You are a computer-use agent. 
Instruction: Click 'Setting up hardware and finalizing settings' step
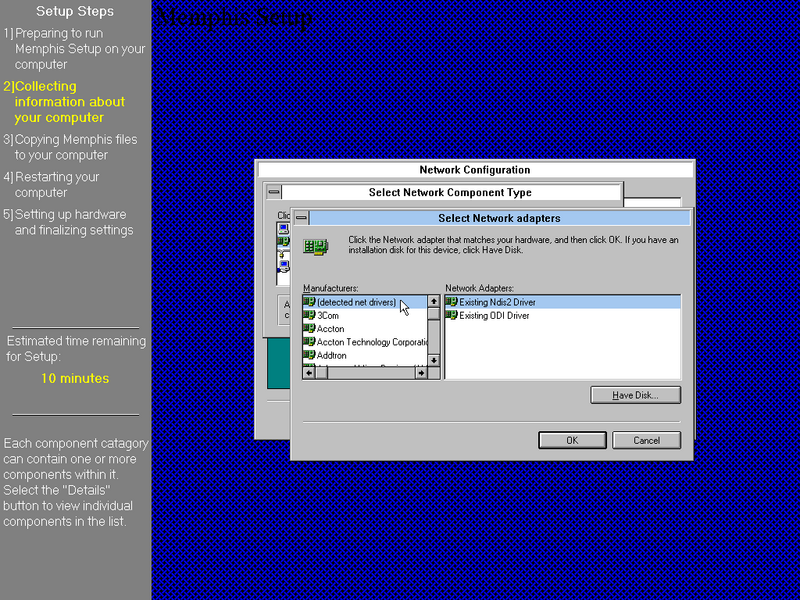[x=68, y=222]
